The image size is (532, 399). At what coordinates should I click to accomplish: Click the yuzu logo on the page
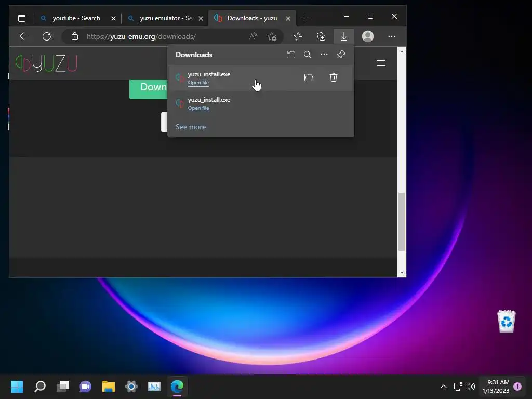click(x=46, y=63)
